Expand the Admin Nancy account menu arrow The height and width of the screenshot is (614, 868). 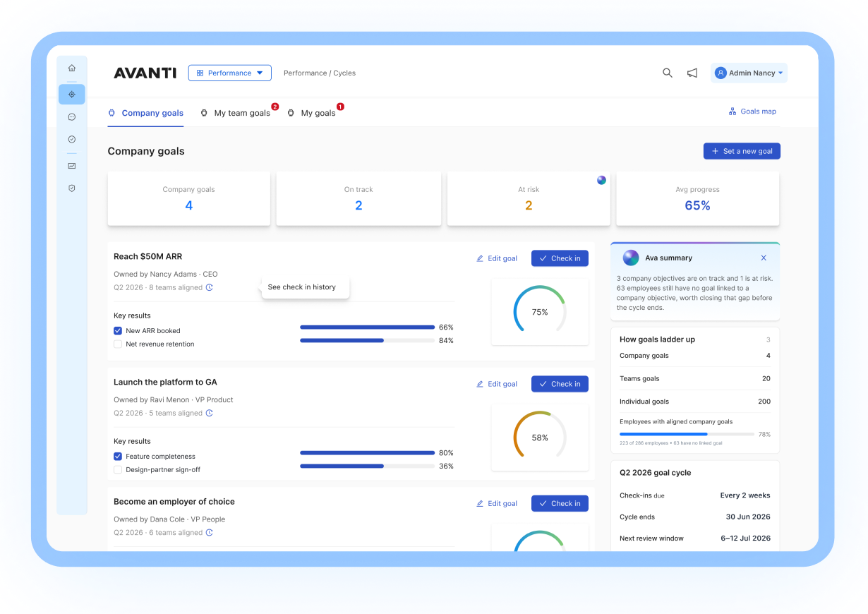[780, 73]
